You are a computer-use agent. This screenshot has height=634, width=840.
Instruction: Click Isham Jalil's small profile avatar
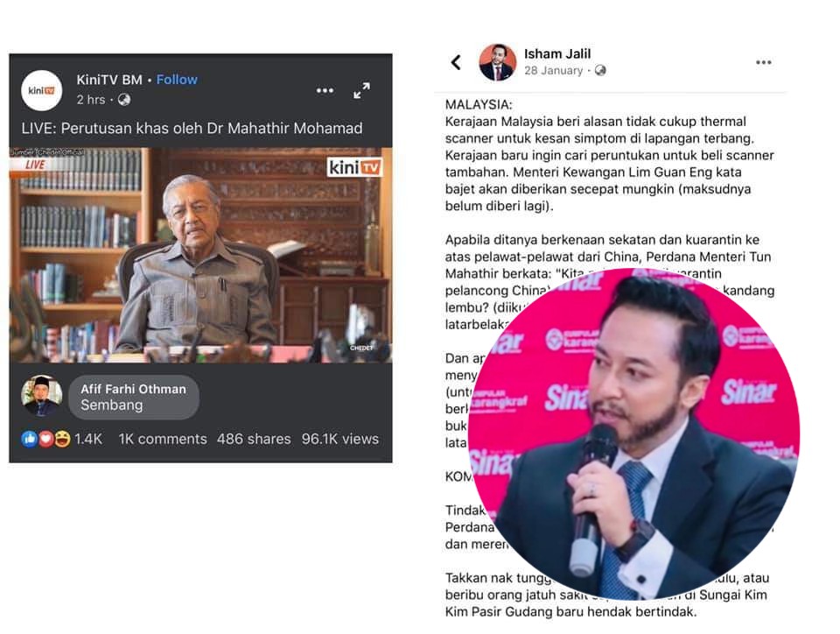pos(498,62)
